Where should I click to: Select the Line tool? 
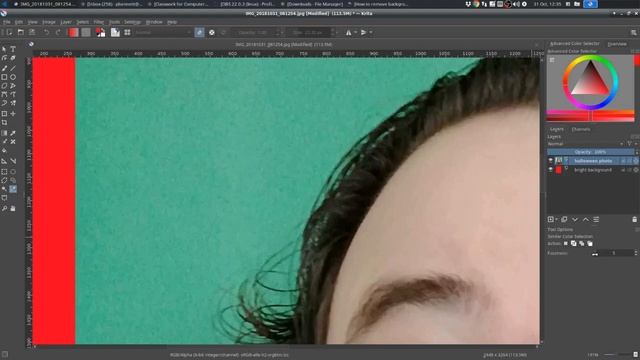pyautogui.click(x=13, y=68)
